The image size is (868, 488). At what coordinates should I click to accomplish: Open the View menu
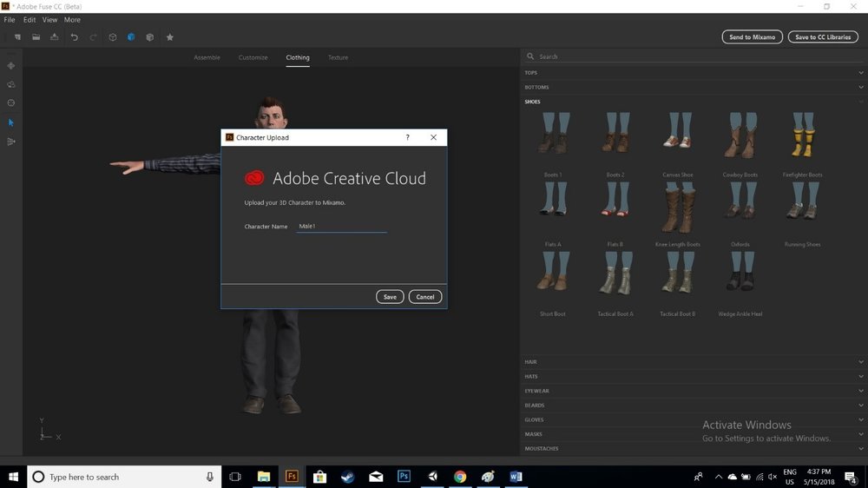point(49,19)
